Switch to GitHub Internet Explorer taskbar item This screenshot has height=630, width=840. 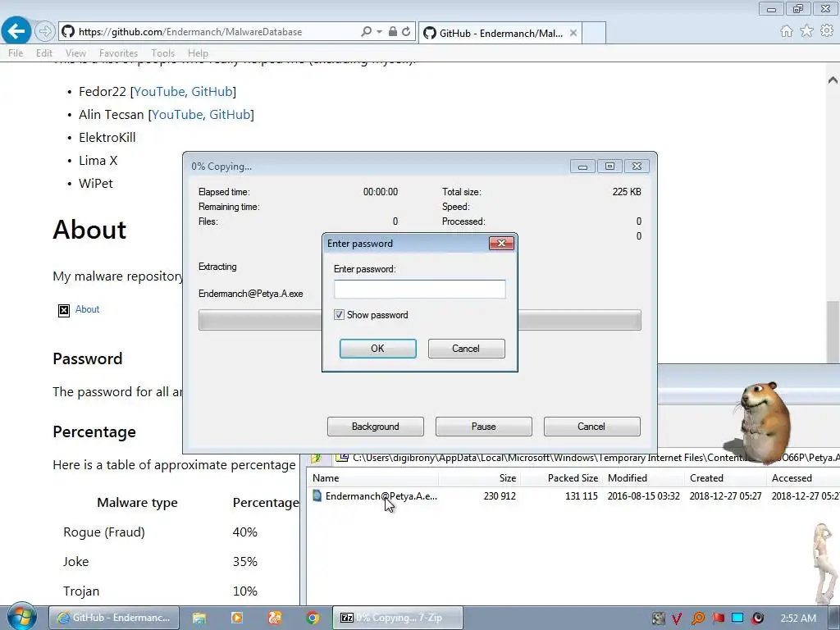(113, 618)
